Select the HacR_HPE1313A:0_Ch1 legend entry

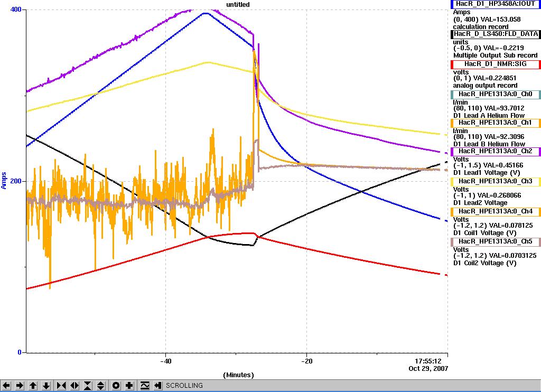click(x=496, y=123)
